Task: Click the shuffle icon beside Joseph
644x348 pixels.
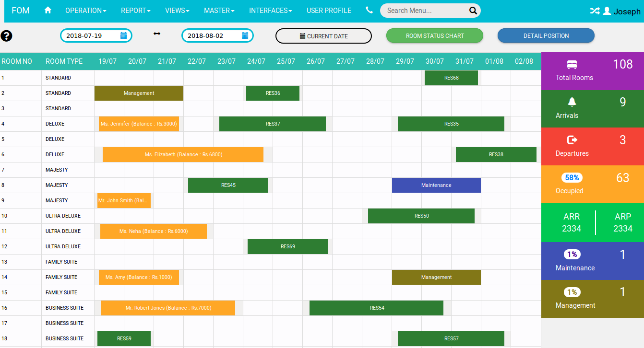Action: click(594, 10)
